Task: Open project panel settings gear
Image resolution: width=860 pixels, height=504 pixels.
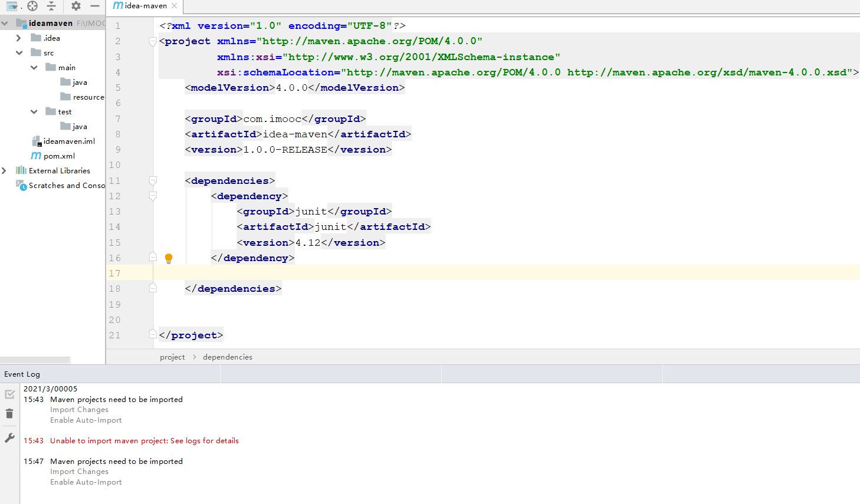Action: point(76,6)
